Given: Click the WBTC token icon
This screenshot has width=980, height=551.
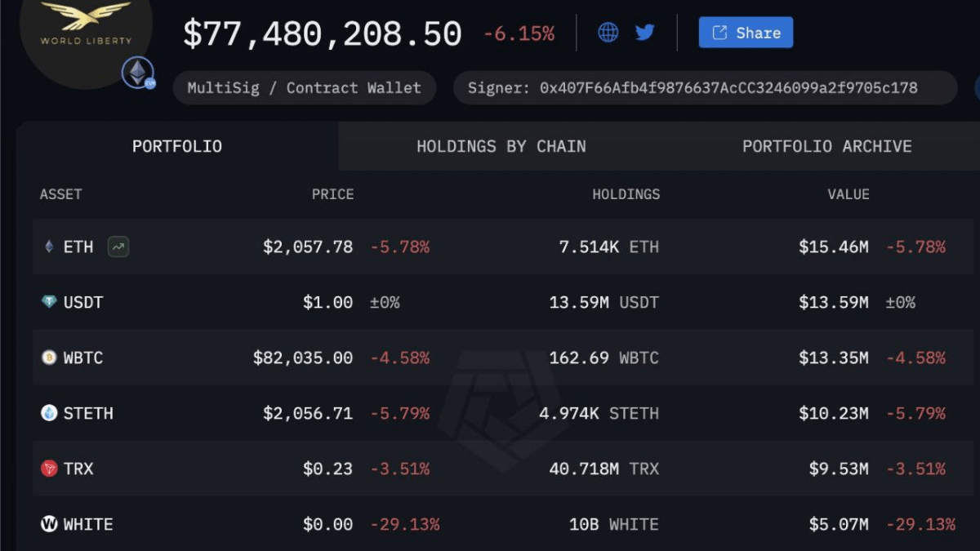Looking at the screenshot, I should (49, 358).
